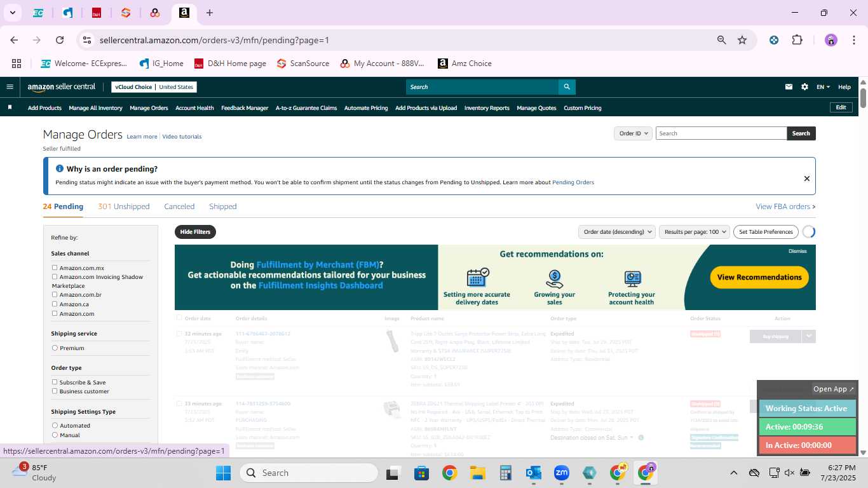
Task: Open File Explorer from the taskbar
Action: [477, 473]
